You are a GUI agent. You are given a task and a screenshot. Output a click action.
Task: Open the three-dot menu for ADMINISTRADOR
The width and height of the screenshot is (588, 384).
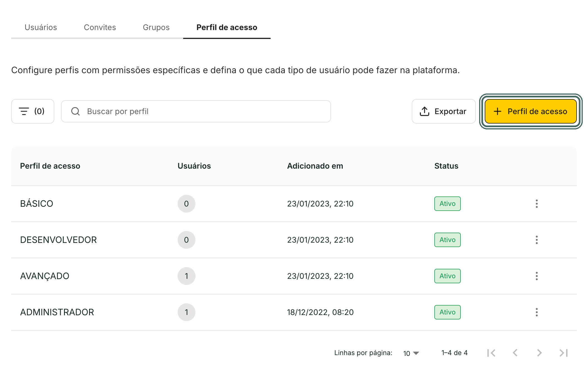(x=536, y=312)
